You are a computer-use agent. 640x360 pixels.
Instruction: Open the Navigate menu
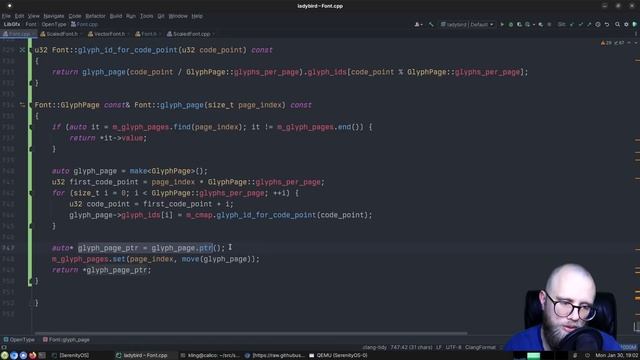pyautogui.click(x=54, y=16)
